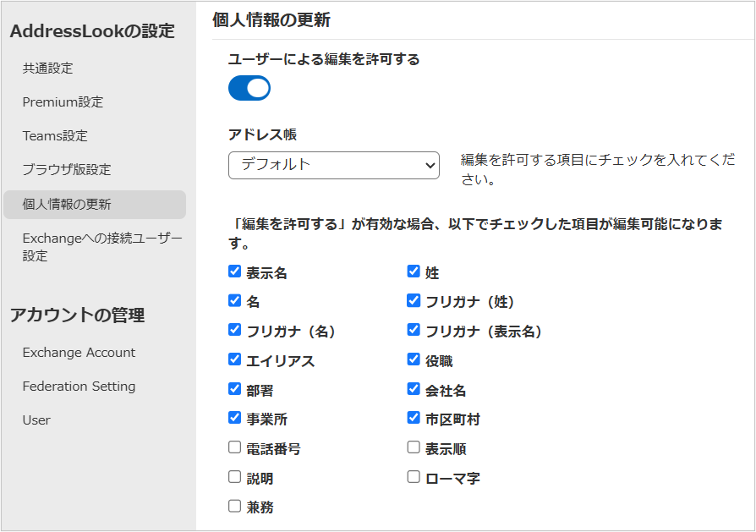Check the 表示順 checkbox
The image size is (756, 532).
tap(414, 447)
